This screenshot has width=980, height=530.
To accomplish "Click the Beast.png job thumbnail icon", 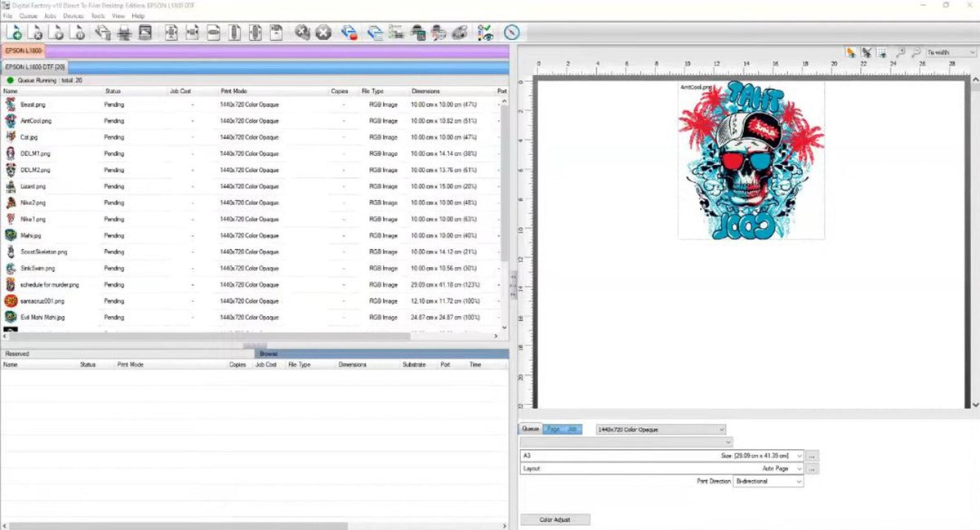I will 11,105.
